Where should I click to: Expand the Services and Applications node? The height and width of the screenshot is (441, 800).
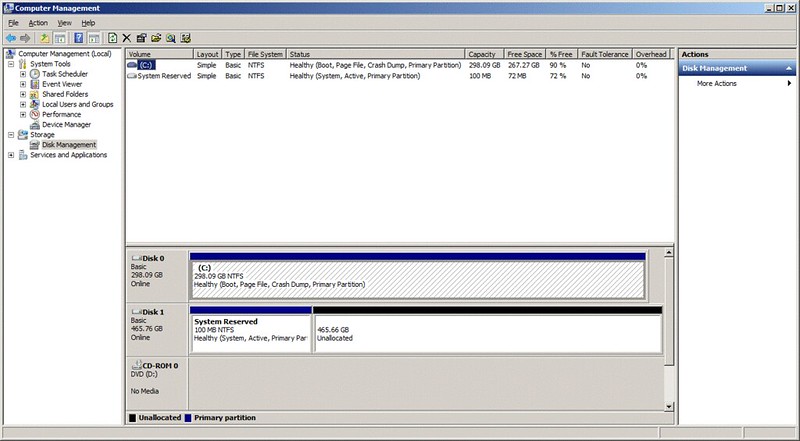point(11,155)
